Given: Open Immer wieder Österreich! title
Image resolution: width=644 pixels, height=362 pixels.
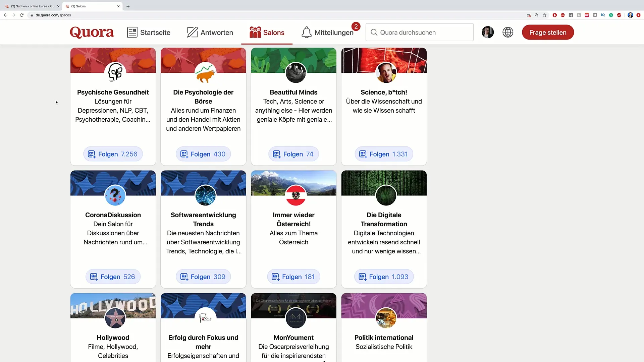Looking at the screenshot, I should point(293,219).
